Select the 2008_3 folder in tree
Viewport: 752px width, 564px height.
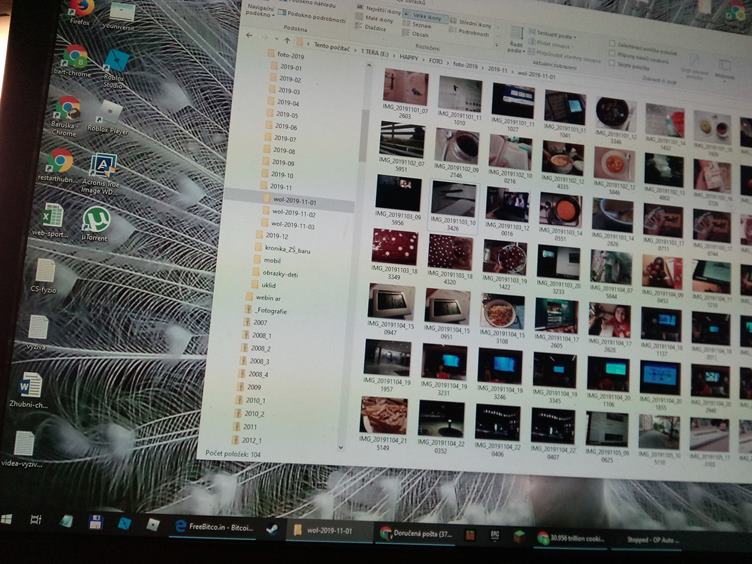coord(255,361)
